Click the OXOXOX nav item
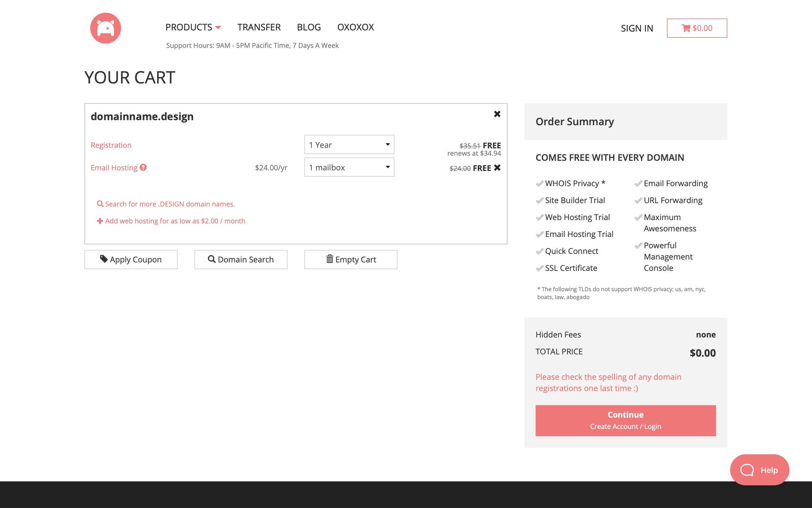This screenshot has height=508, width=812. pyautogui.click(x=355, y=27)
